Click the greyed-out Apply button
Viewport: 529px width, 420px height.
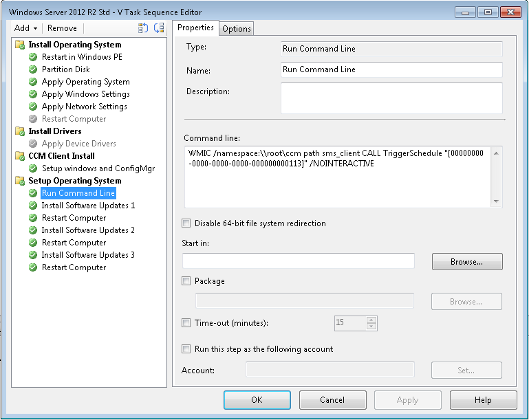407,400
